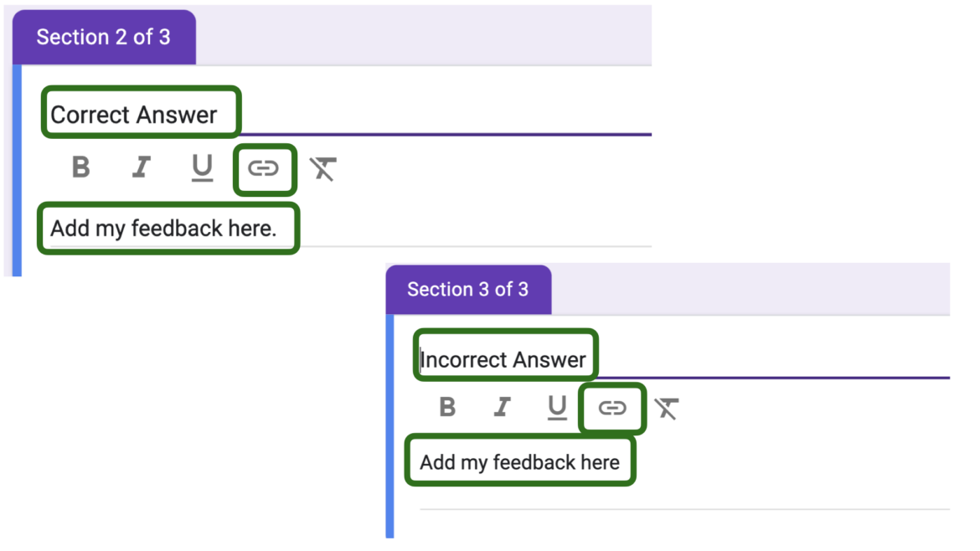
Task: Click empty space below Section 3 description
Action: pyautogui.click(x=670, y=524)
